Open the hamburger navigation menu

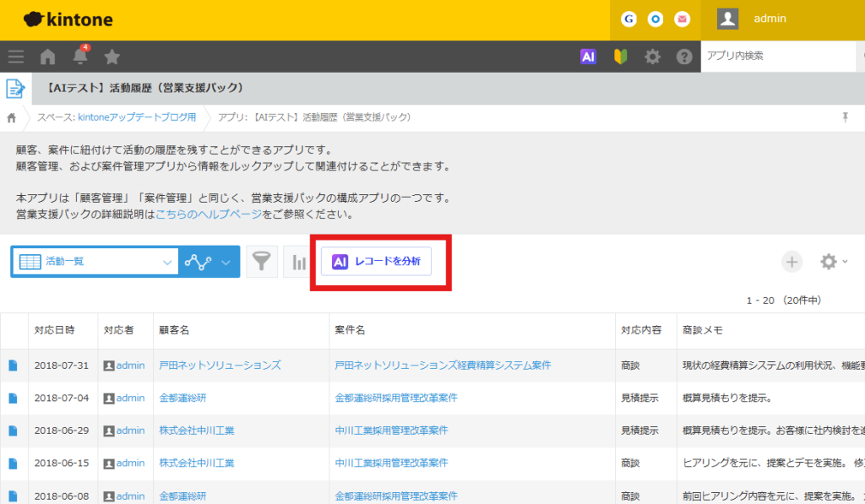(15, 57)
